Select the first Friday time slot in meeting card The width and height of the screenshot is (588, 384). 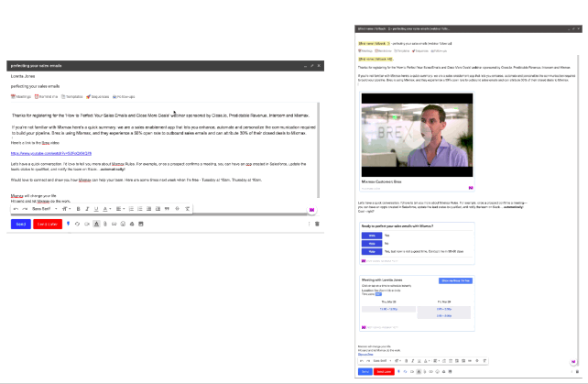click(444, 309)
